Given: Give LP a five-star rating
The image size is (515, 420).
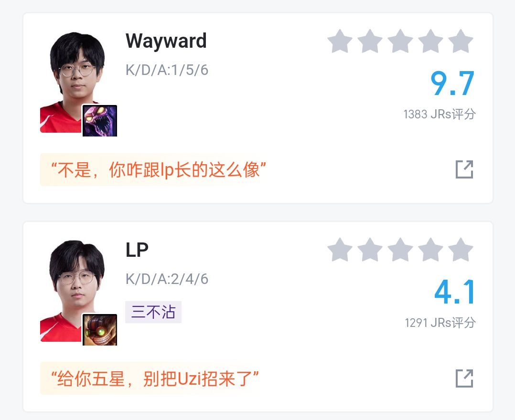Looking at the screenshot, I should click(461, 250).
